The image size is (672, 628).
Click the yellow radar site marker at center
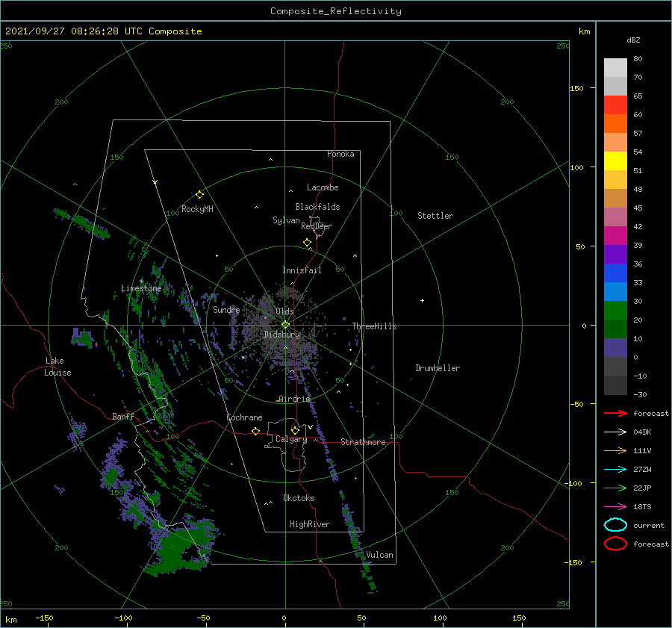click(285, 325)
